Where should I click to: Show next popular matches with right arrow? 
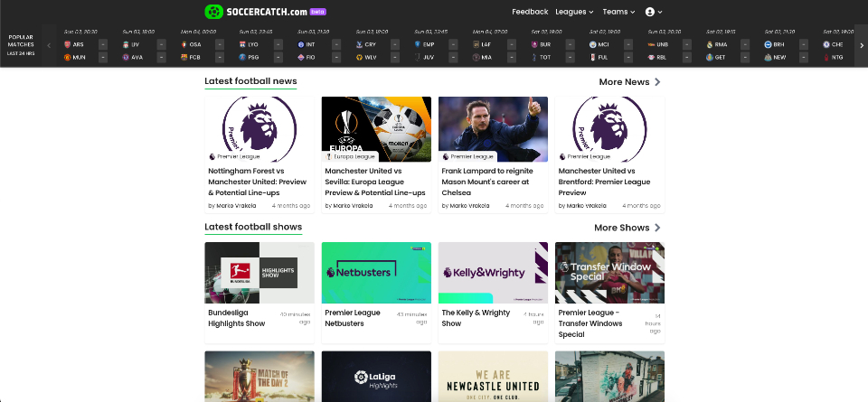pyautogui.click(x=862, y=45)
